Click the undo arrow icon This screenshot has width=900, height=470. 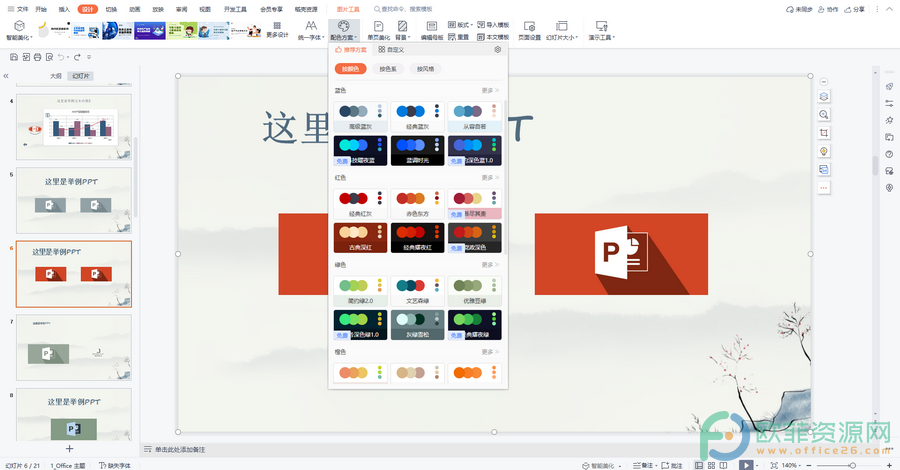[x=61, y=57]
